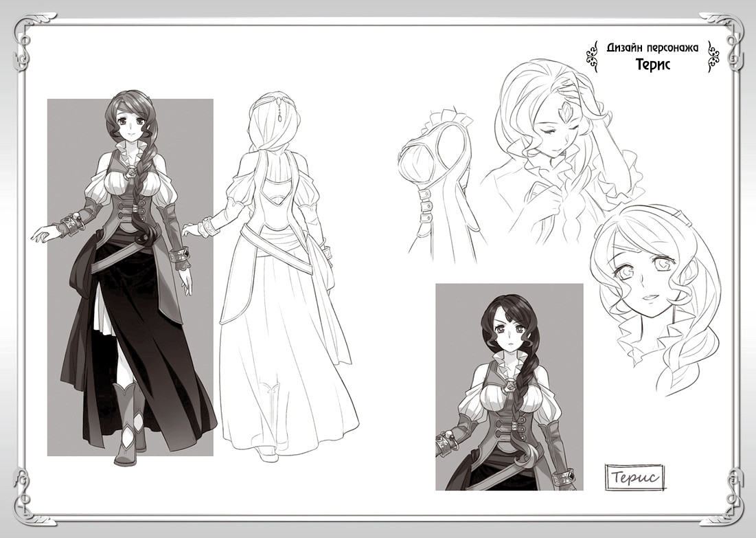
Task: Click the left flourish beside the title
Action: [591, 56]
